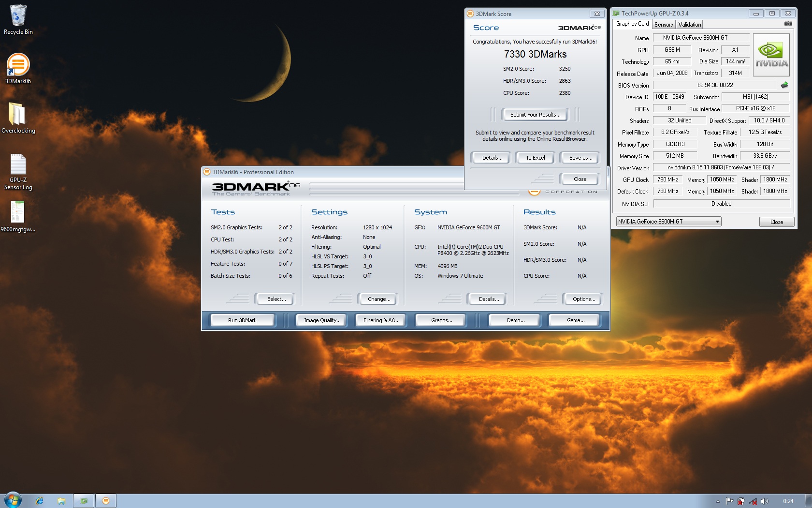Click Close button in 3DMark Score dialog
This screenshot has height=508, width=812.
coord(580,179)
